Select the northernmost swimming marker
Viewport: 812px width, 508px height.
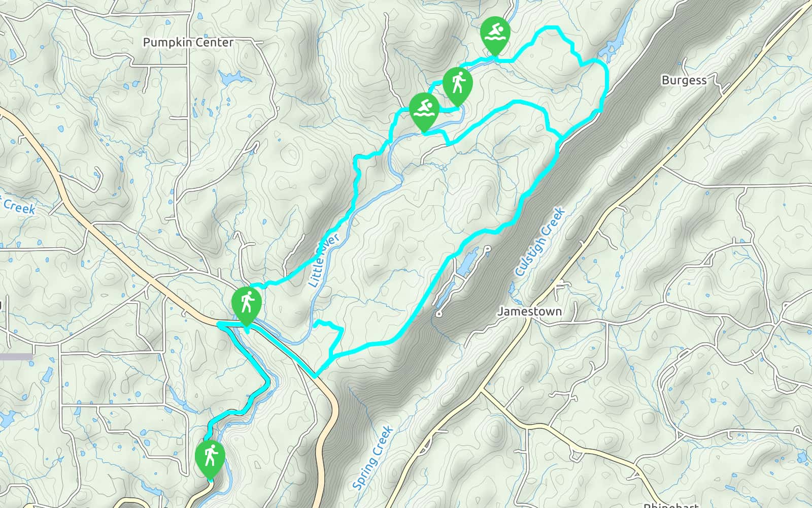point(495,36)
